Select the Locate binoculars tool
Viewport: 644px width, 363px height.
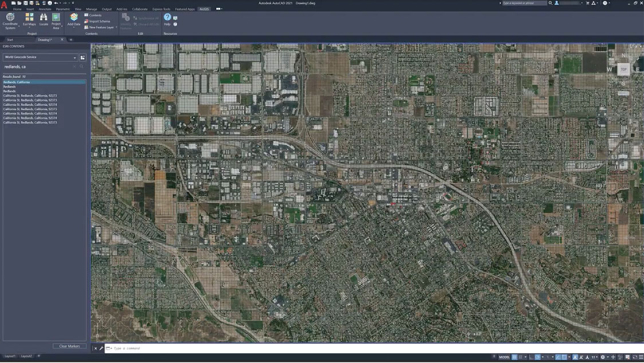pos(44,19)
